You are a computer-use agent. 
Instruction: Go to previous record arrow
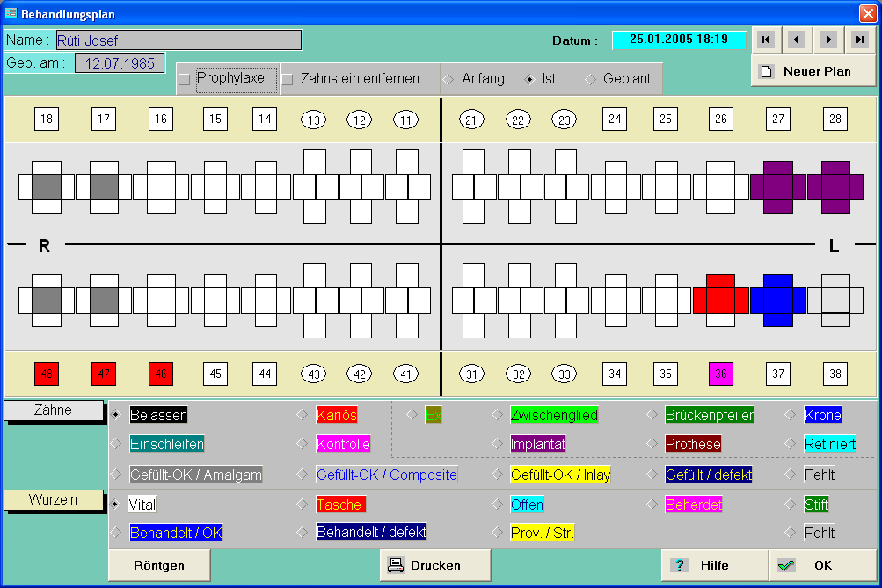(797, 40)
